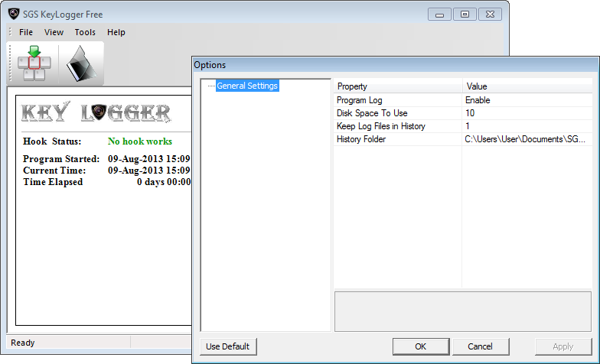Open the File menu

[26, 32]
